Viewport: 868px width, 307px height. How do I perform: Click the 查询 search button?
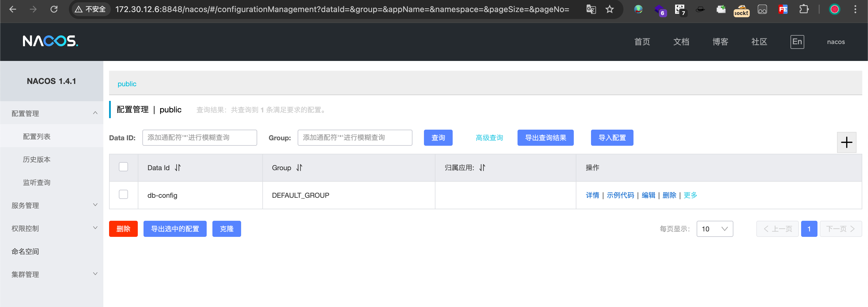pos(438,138)
